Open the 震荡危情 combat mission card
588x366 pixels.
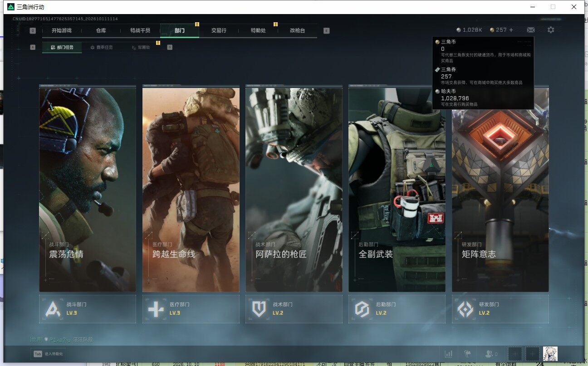[x=88, y=190]
